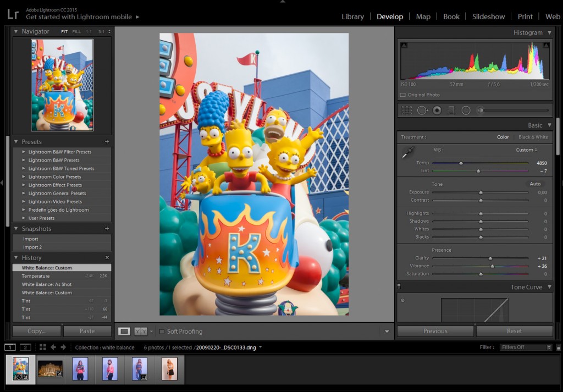Open the WB Custom preset dropdown
Image resolution: width=563 pixels, height=392 pixels.
coord(526,150)
